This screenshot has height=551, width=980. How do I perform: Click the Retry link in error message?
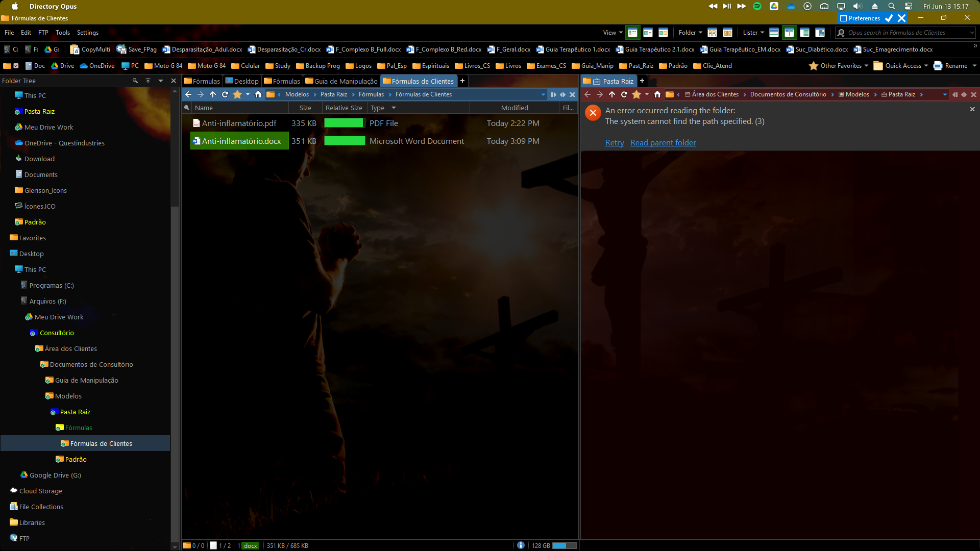click(x=615, y=143)
